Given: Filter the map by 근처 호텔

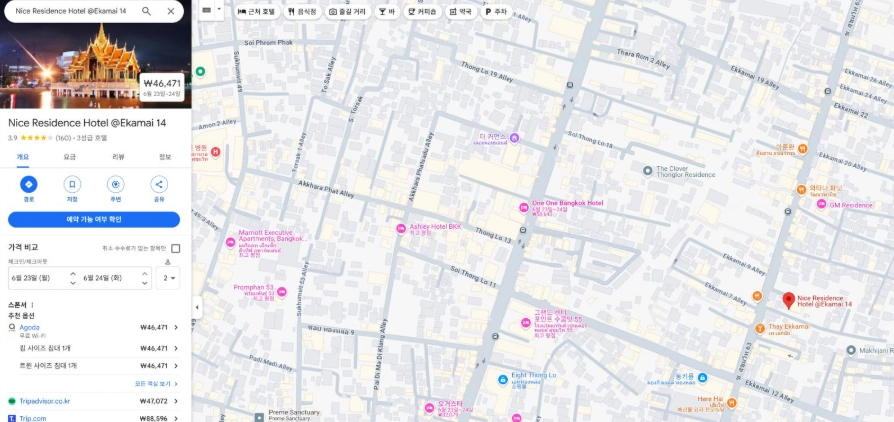Looking at the screenshot, I should 256,11.
